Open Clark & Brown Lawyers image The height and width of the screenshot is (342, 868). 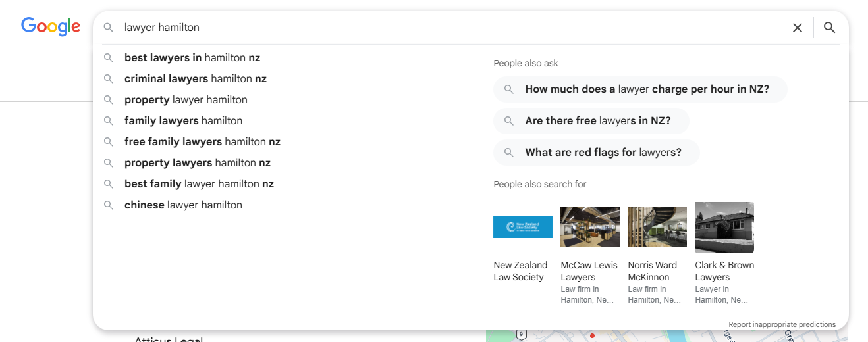tap(724, 227)
